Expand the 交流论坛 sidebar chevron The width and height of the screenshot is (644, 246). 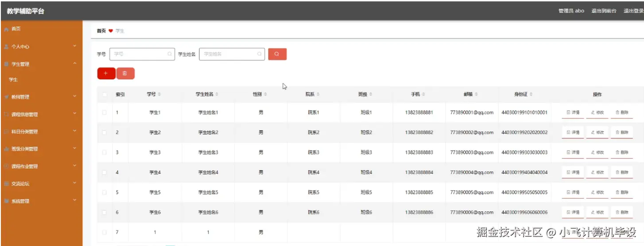[x=75, y=183]
